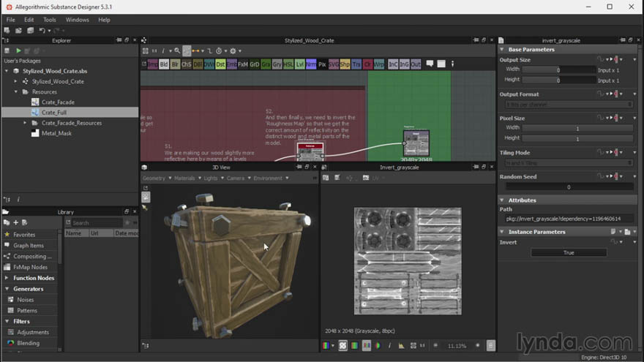This screenshot has height=362, width=644.
Task: Open the Environment menu in 3D View
Action: click(271, 178)
